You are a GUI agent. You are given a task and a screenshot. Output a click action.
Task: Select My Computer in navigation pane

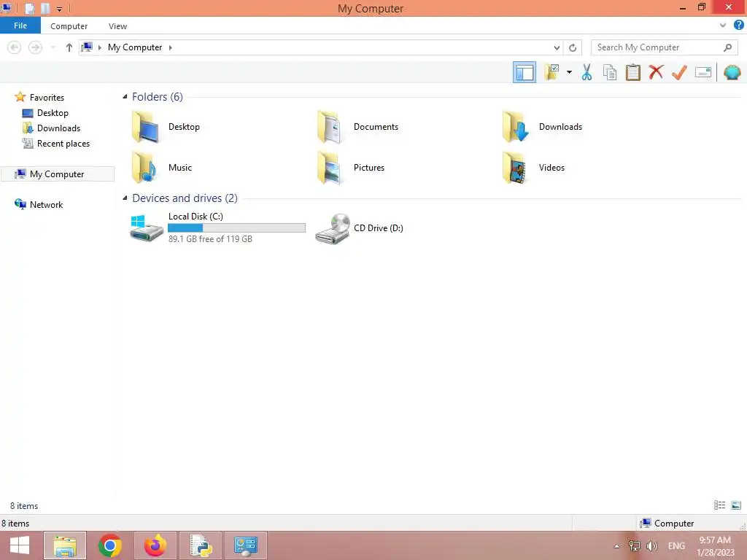[57, 174]
